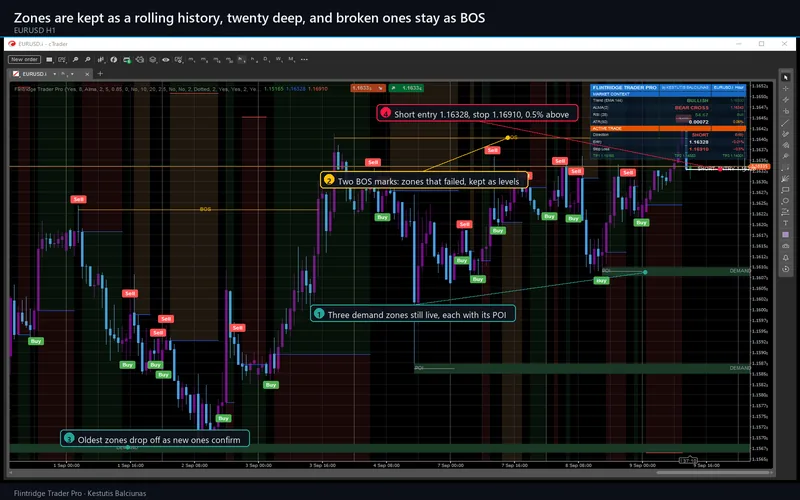This screenshot has width=800, height=500.
Task: Open the chart templates layers icon
Action: pos(153,60)
